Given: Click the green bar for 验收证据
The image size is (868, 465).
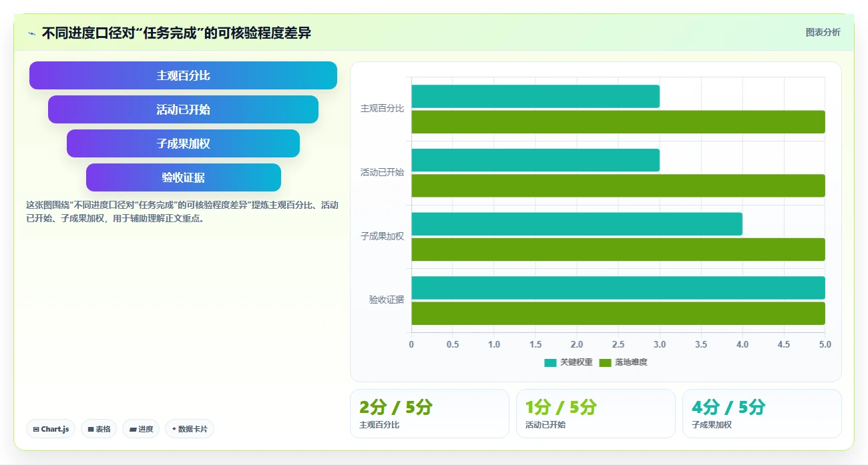Looking at the screenshot, I should pyautogui.click(x=618, y=313).
